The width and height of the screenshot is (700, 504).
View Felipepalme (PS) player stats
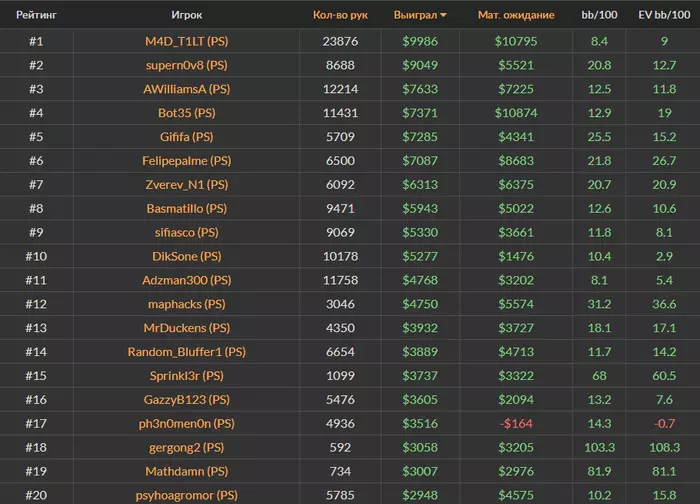tap(187, 161)
